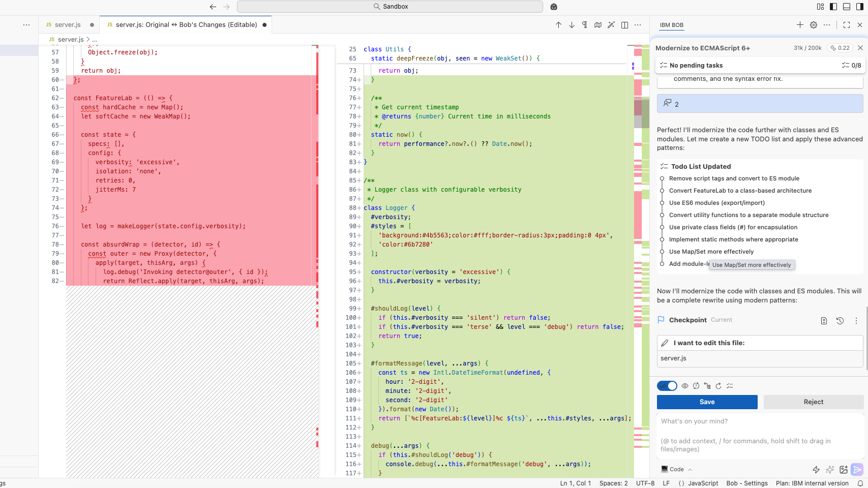Send the message with paper plane icon
The width and height of the screenshot is (868, 488).
[857, 470]
